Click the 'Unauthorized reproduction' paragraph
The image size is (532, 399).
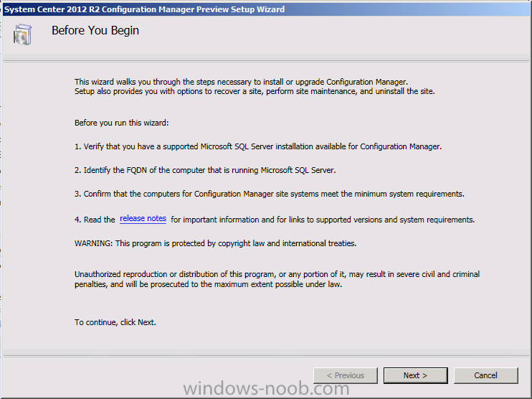[277, 279]
